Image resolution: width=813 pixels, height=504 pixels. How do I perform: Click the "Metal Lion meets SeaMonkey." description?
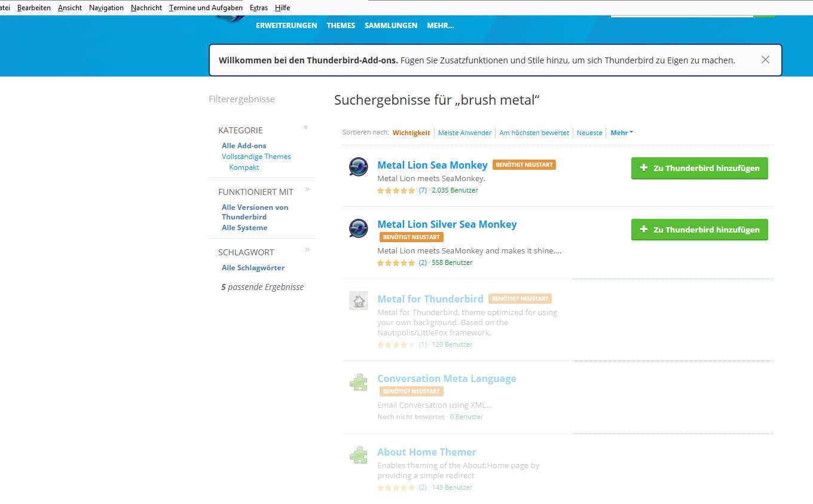point(431,179)
